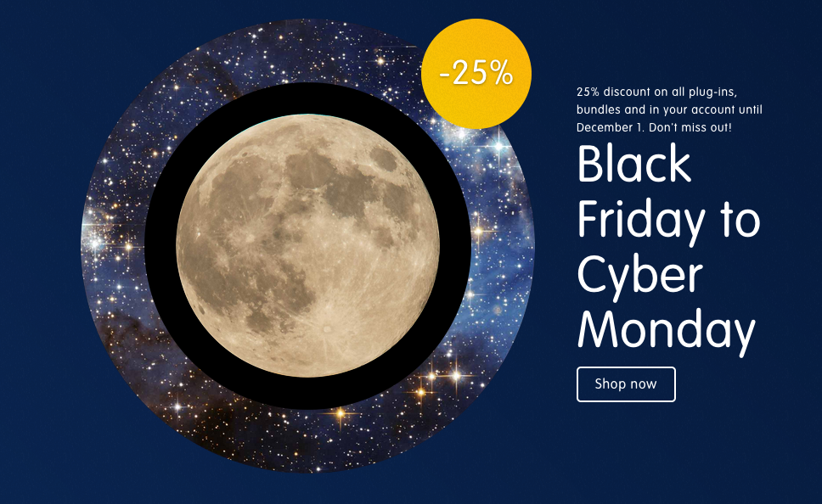Click the word Cyber in the headline
The height and width of the screenshot is (504, 822).
pos(639,276)
